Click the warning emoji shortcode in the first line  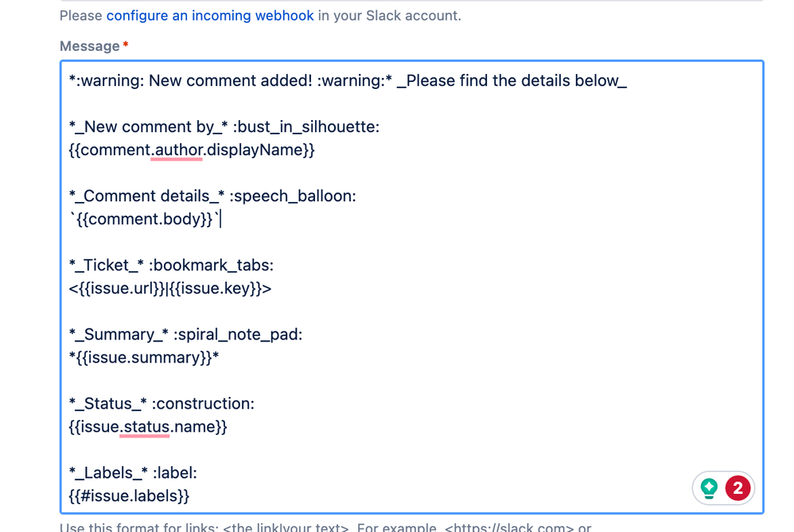click(x=99, y=80)
